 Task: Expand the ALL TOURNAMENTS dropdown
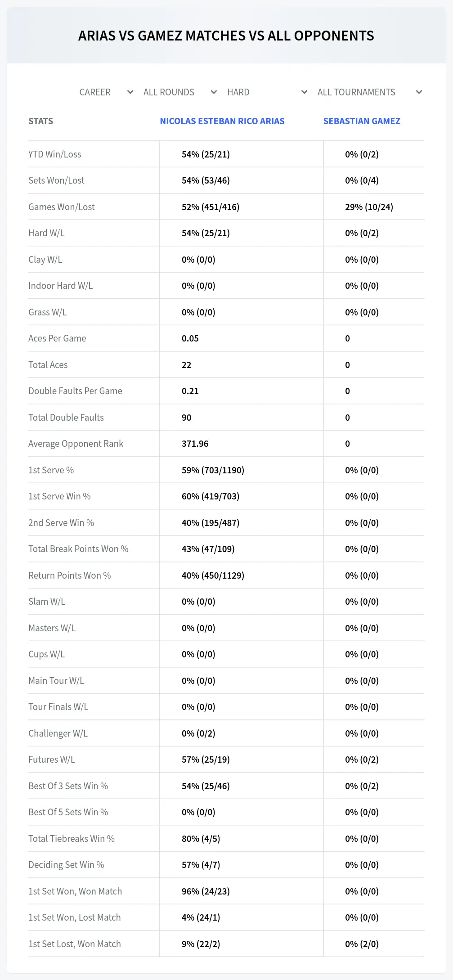369,92
